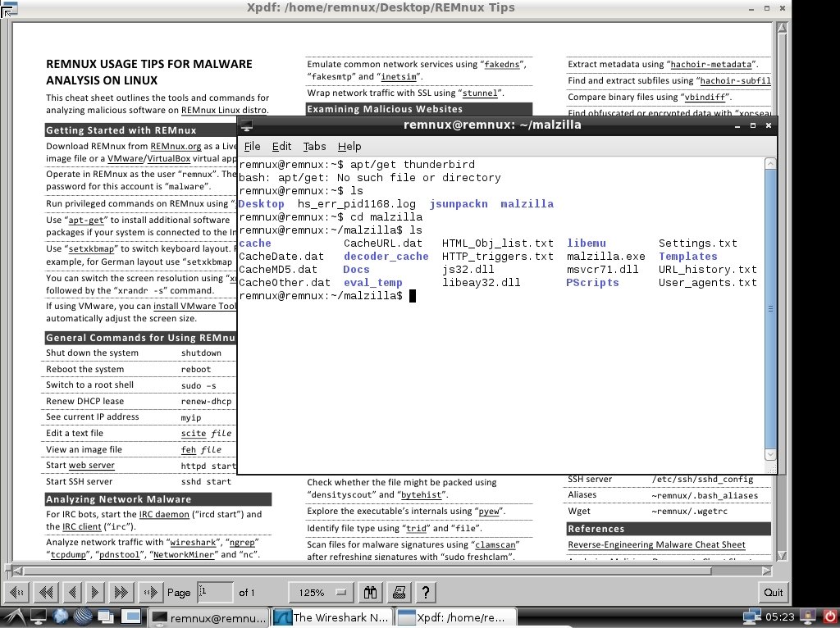Click the terminal vertical scrollbar thumb
The width and height of the screenshot is (840, 628).
(x=770, y=308)
